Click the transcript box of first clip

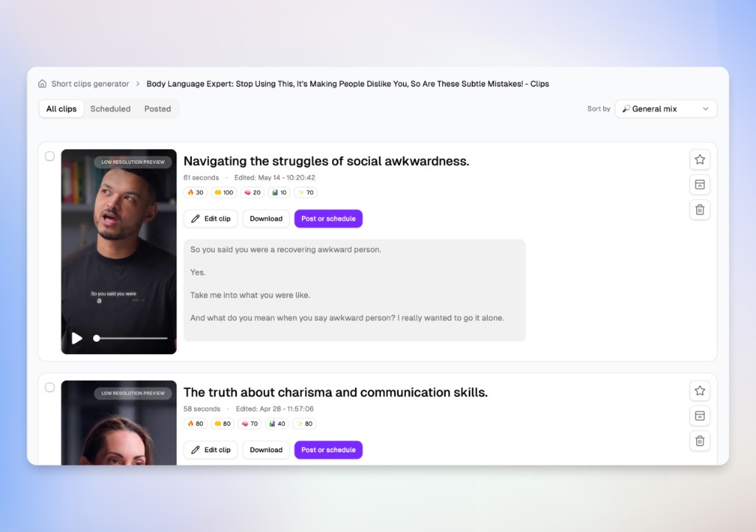tap(354, 291)
